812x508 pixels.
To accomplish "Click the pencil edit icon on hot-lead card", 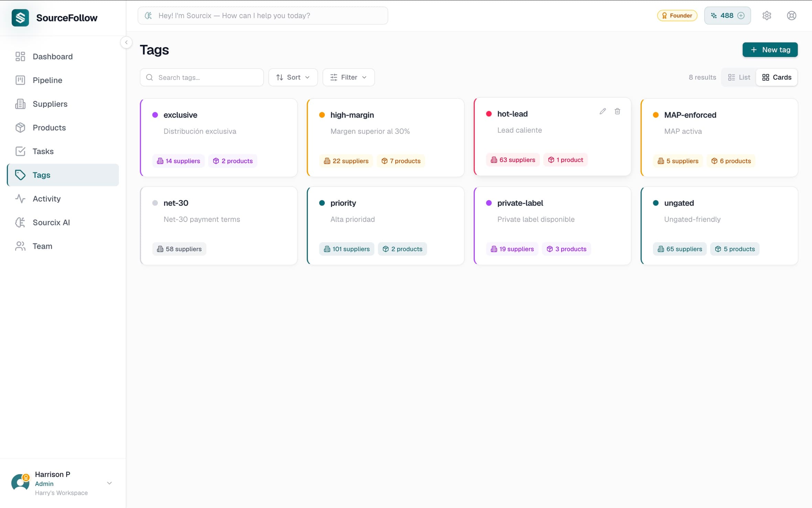I will tap(602, 111).
